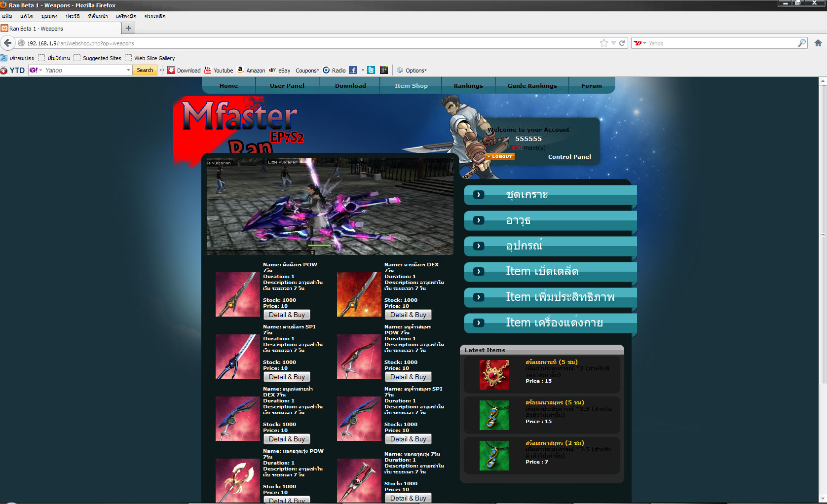Open Forum in the site navigation
Image resolution: width=827 pixels, height=504 pixels.
click(x=591, y=86)
